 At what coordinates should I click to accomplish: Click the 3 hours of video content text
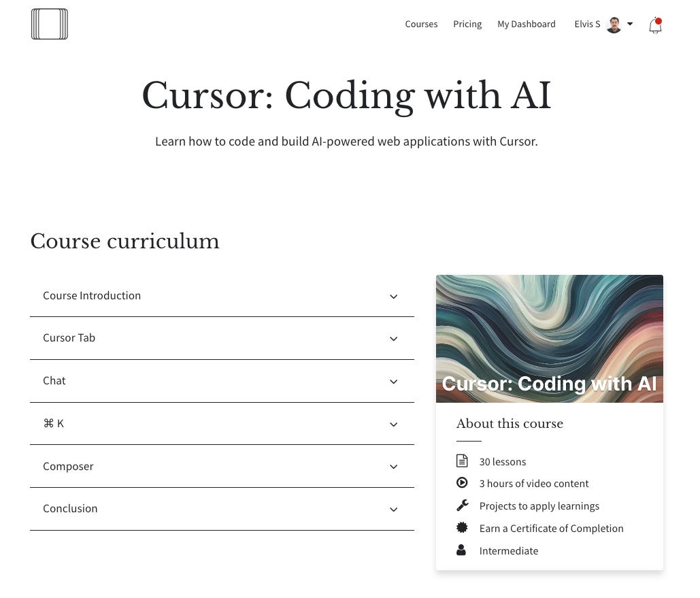click(x=533, y=484)
